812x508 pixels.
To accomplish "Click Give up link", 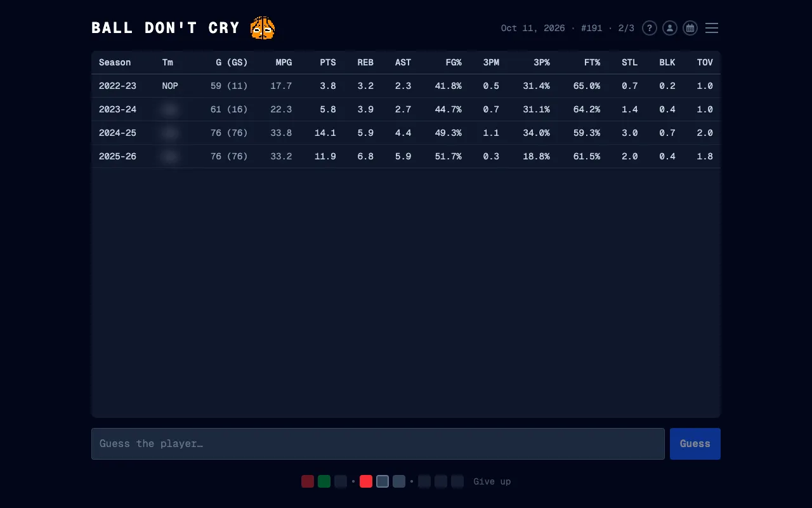I will pyautogui.click(x=492, y=481).
